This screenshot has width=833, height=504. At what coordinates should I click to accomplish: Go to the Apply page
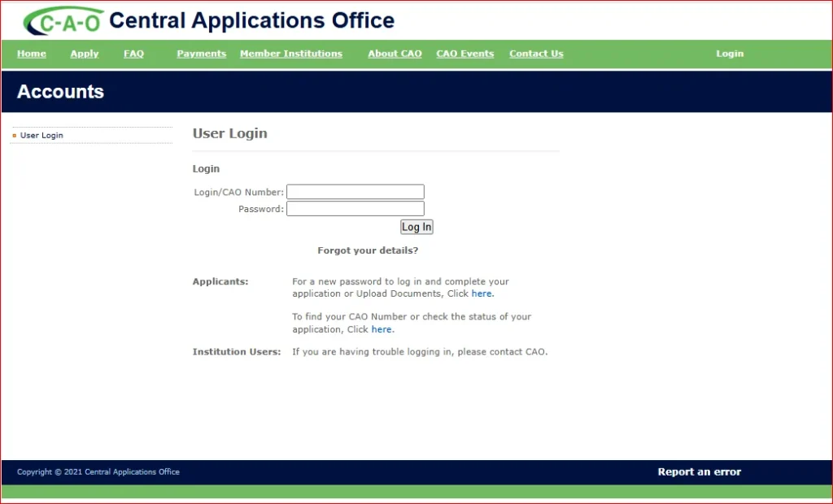pyautogui.click(x=85, y=54)
